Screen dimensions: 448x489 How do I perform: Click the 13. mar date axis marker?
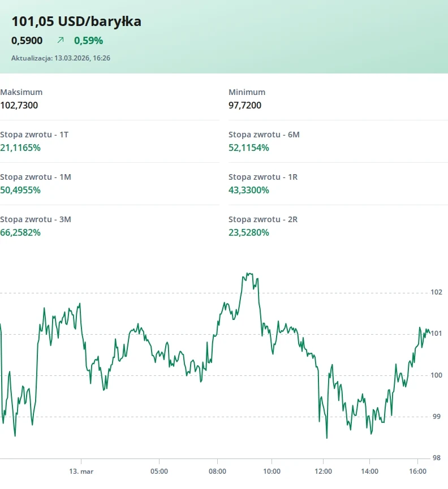coord(81,471)
